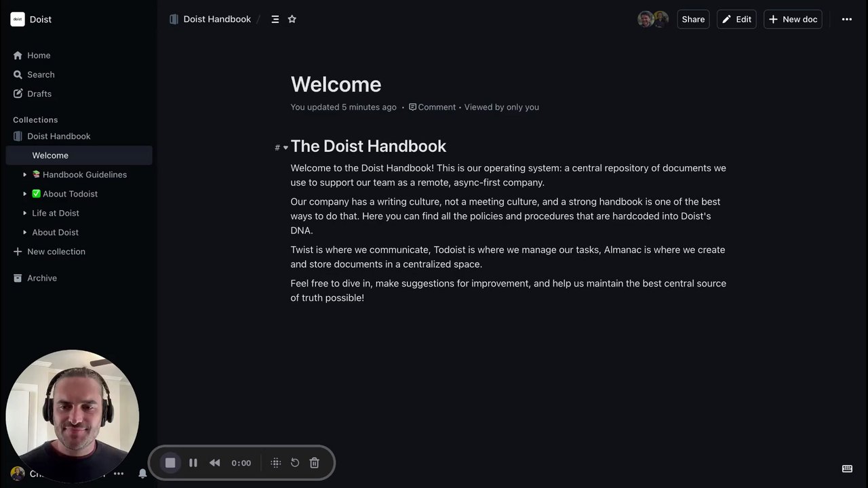Click the recording timer 0:00
This screenshot has height=488, width=868.
[241, 463]
